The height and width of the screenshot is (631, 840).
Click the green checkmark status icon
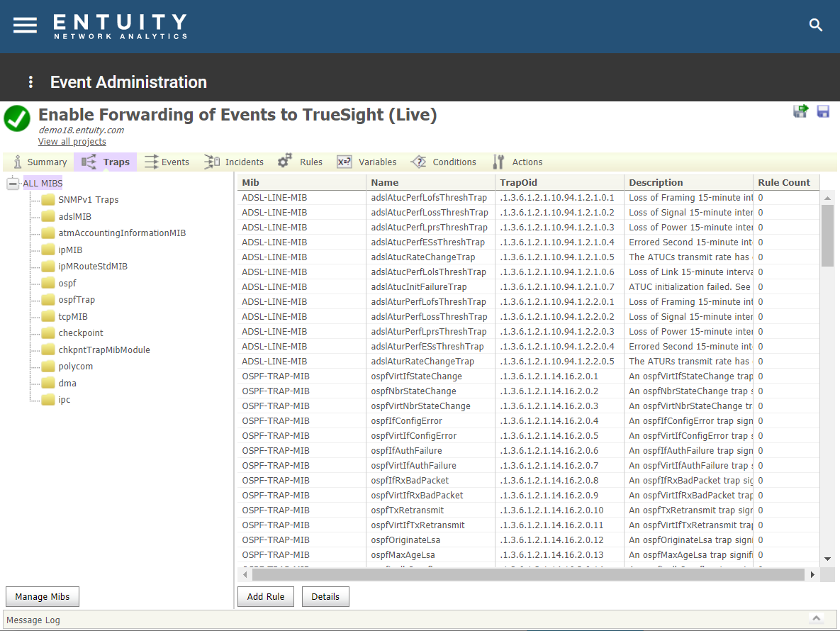tap(17, 118)
